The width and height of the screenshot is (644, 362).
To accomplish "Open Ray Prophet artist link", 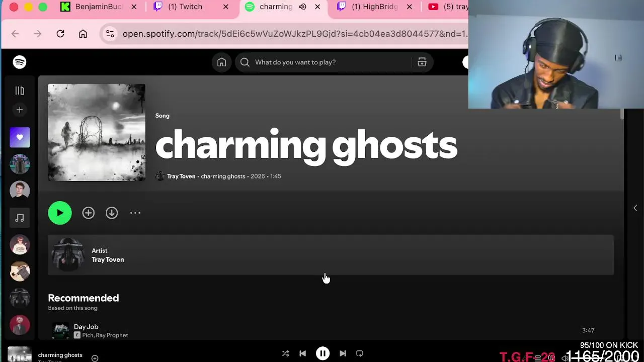I will pos(112,335).
